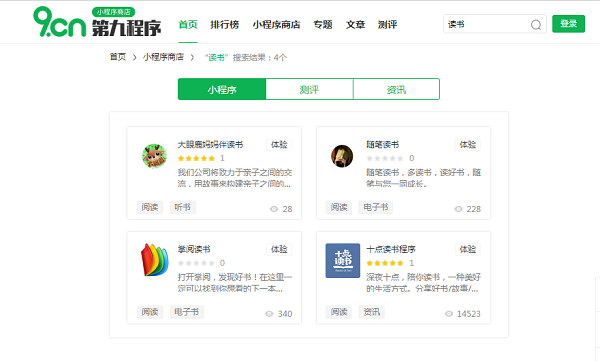This screenshot has width=600, height=361.
Task: Click the search magnifier icon
Action: [x=536, y=25]
